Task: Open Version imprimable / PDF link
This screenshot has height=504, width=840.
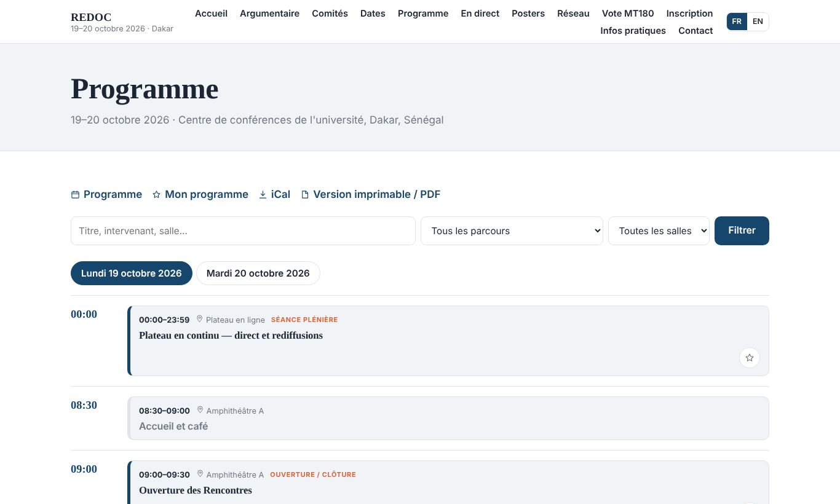Action: coord(370,195)
